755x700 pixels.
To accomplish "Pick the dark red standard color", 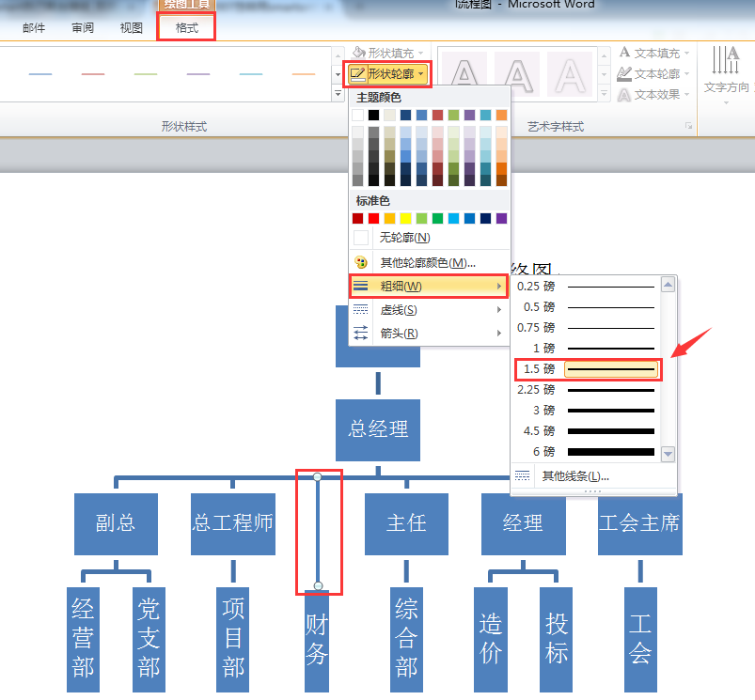I will 358,218.
